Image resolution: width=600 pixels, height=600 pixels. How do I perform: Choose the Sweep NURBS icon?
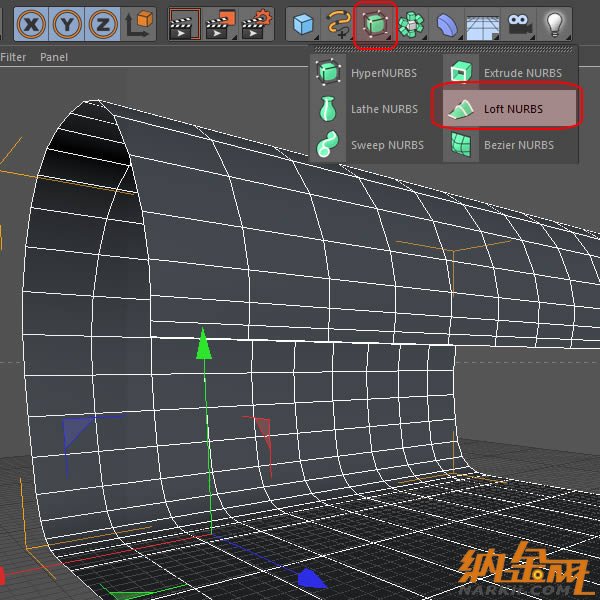click(x=328, y=144)
